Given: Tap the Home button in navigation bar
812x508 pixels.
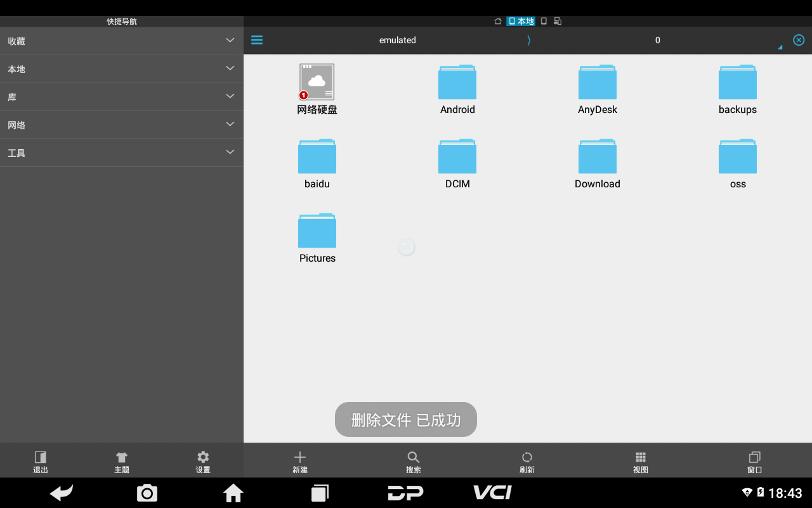Looking at the screenshot, I should [233, 493].
